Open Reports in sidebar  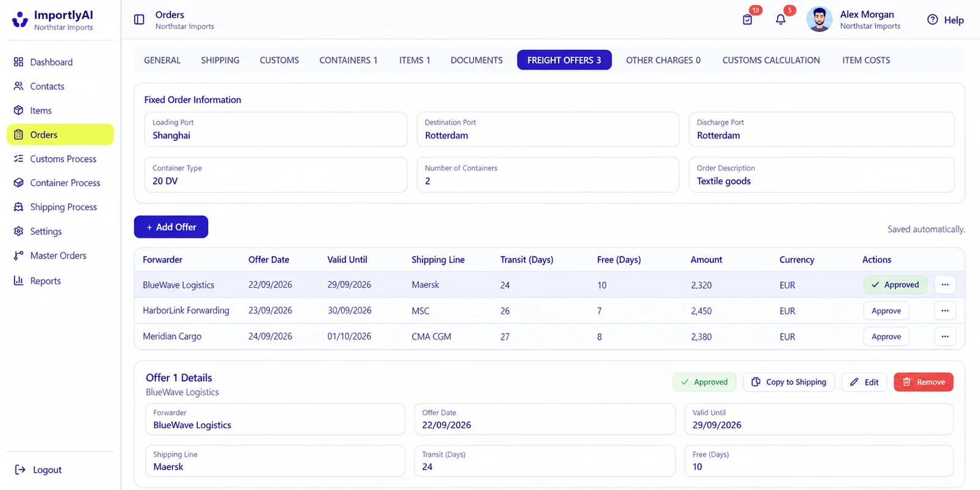(60, 281)
